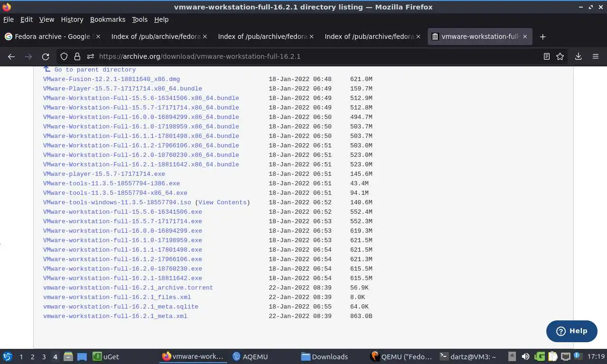Screen dimensions: 607x364
Task: Open the Help menu in menu bar
Action: coord(161,19)
